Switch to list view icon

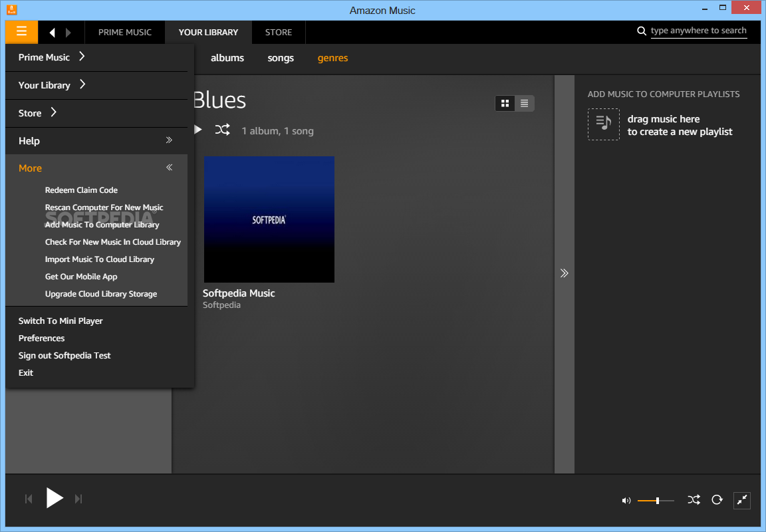click(x=524, y=104)
